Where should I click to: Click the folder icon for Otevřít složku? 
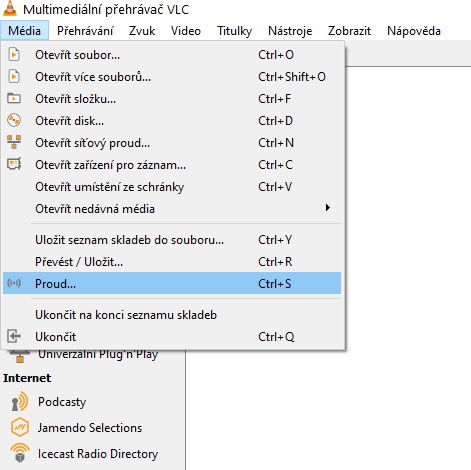14,99
